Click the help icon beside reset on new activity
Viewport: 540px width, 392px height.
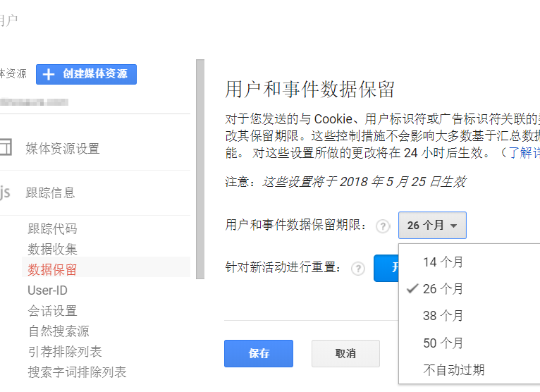tap(358, 269)
